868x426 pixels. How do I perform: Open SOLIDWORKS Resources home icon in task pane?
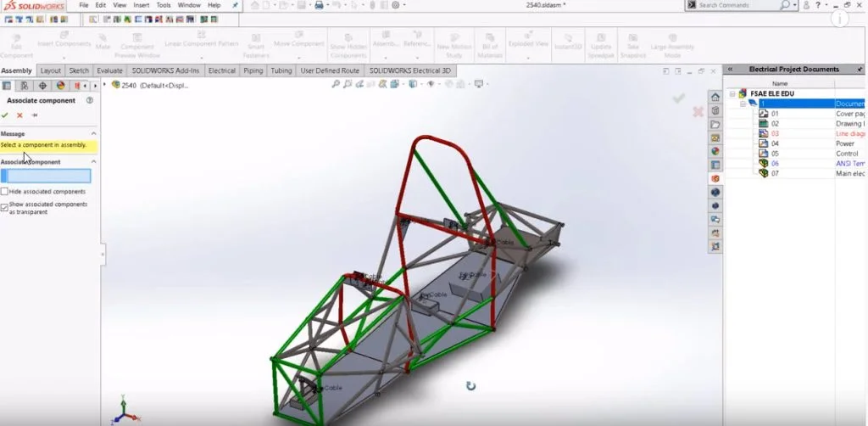tap(715, 97)
